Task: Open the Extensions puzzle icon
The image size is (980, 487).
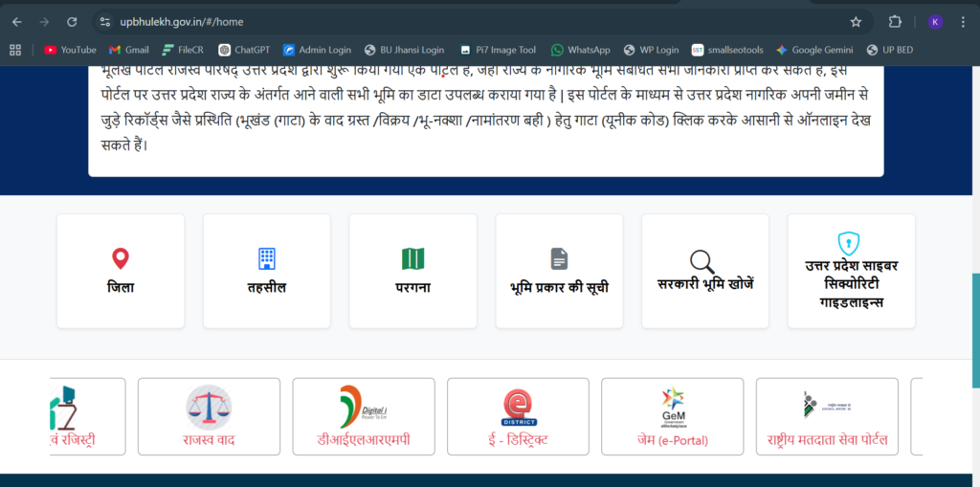Action: click(895, 22)
